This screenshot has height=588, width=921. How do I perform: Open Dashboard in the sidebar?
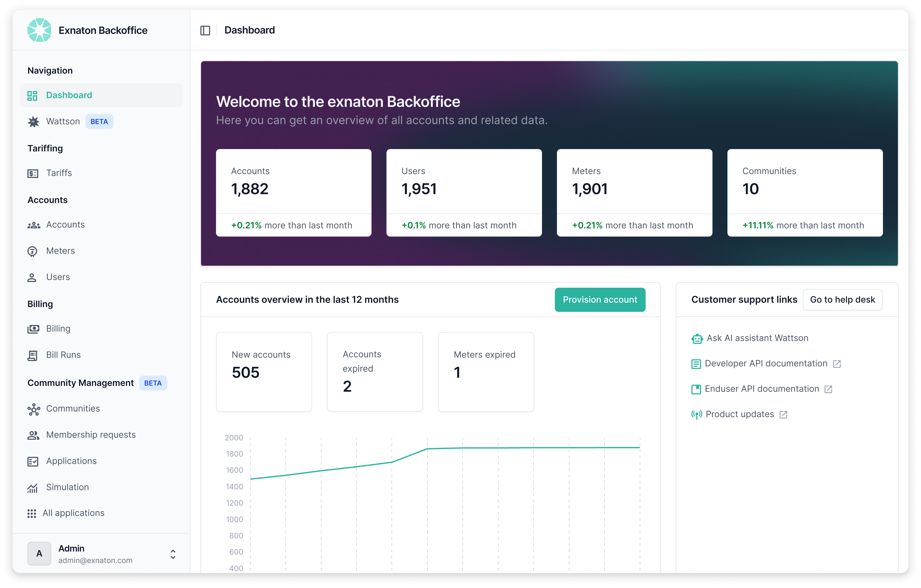point(101,95)
